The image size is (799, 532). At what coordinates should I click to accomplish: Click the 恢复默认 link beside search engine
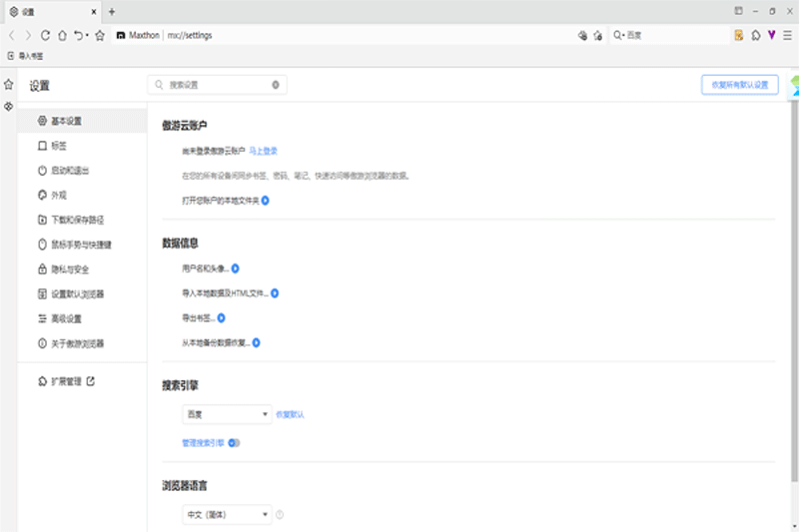point(290,414)
